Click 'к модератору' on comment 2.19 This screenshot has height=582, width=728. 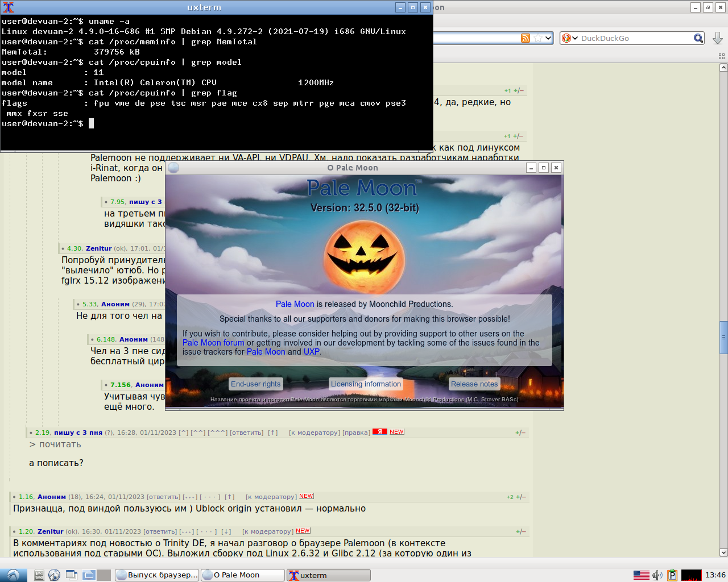(315, 433)
